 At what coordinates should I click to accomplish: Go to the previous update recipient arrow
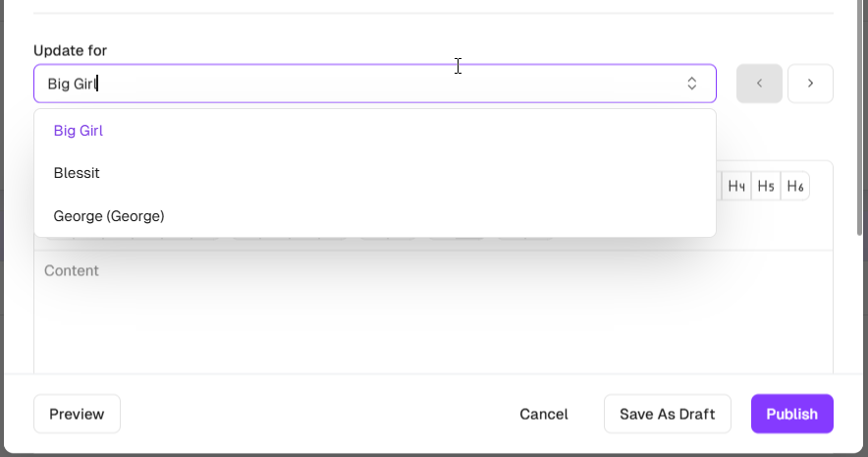[x=759, y=84]
